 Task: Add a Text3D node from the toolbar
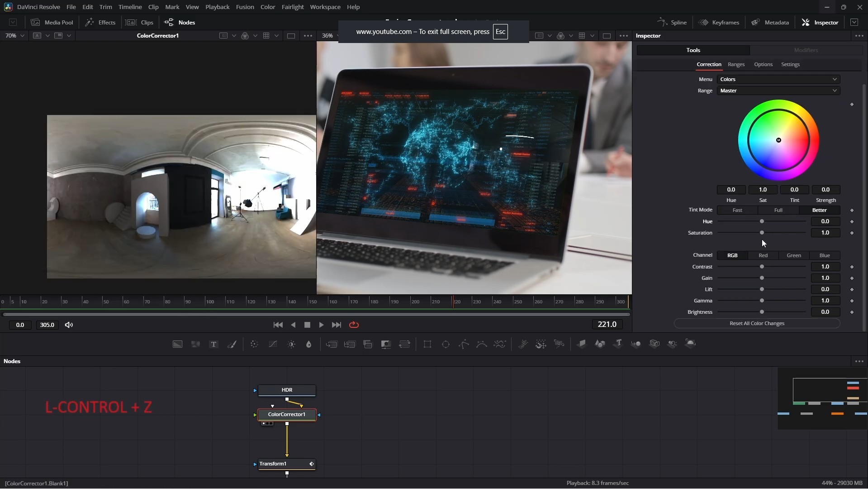pos(618,344)
